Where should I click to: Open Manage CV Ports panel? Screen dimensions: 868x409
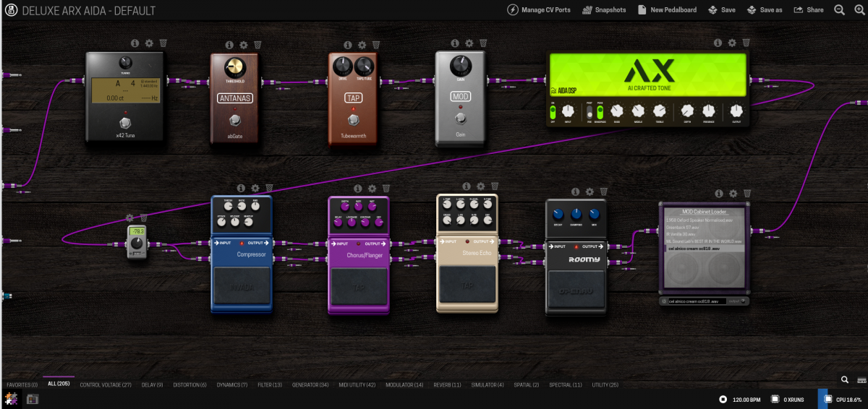[539, 10]
